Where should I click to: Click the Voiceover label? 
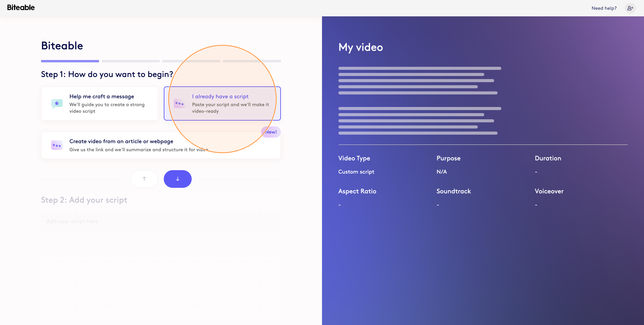point(549,191)
